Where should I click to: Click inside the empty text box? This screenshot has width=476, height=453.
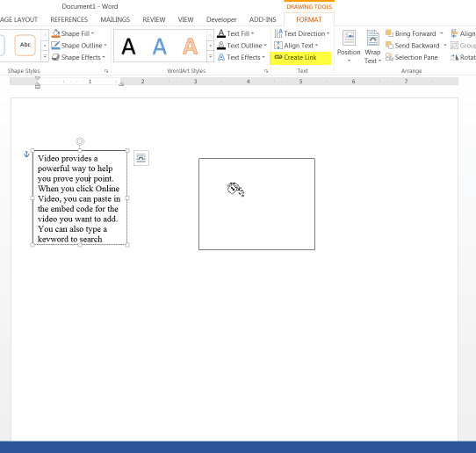click(256, 204)
